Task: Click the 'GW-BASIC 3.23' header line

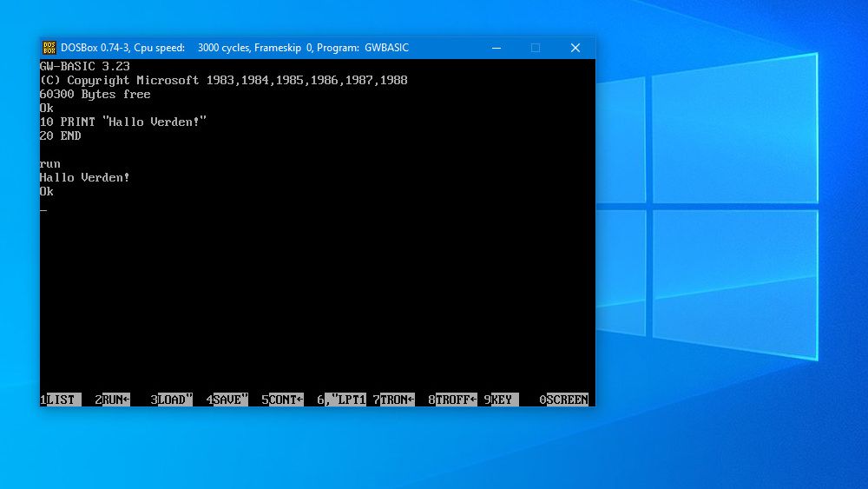Action: [85, 67]
